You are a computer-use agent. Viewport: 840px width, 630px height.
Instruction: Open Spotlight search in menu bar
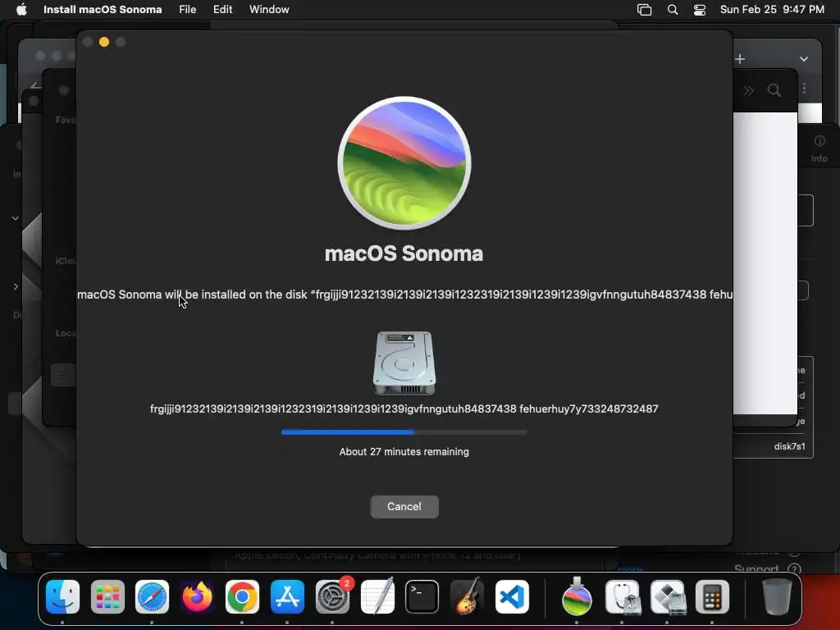pyautogui.click(x=673, y=10)
